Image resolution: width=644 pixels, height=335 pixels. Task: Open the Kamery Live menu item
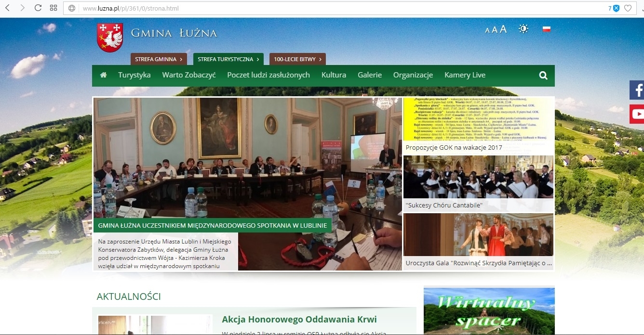point(465,75)
